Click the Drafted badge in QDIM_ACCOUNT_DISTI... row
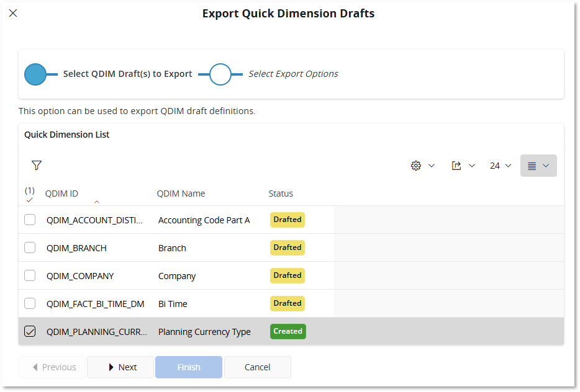 (x=288, y=220)
